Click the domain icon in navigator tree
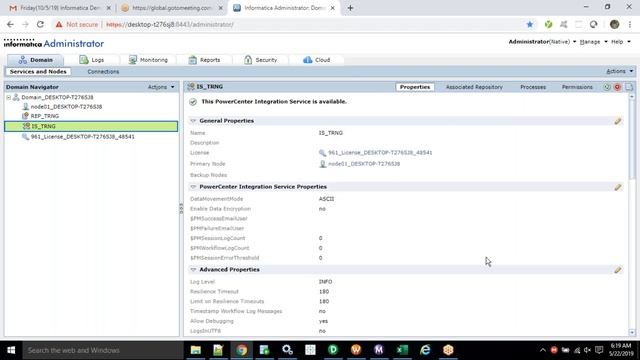 tap(16, 98)
